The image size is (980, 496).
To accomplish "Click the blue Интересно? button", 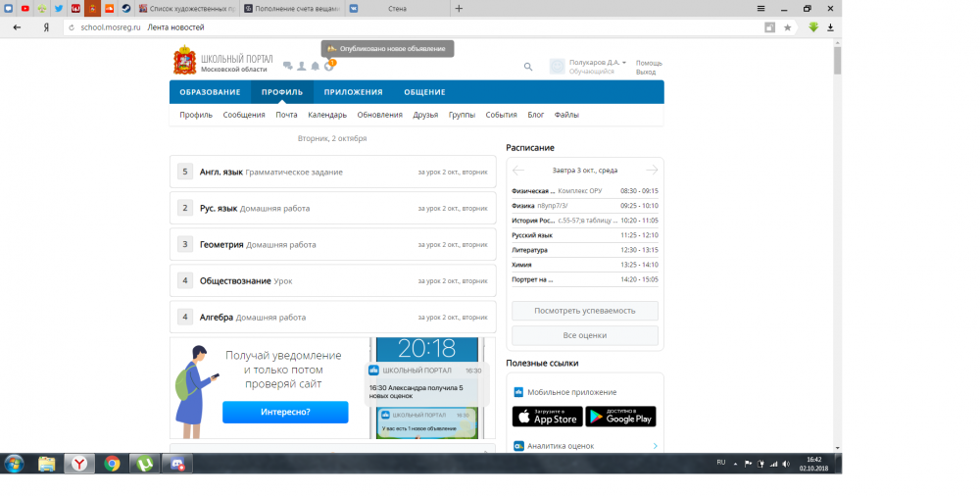I will click(x=285, y=412).
